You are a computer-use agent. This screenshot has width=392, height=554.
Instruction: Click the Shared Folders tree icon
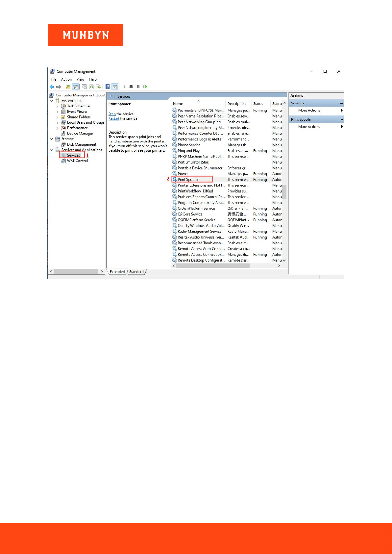click(x=63, y=117)
